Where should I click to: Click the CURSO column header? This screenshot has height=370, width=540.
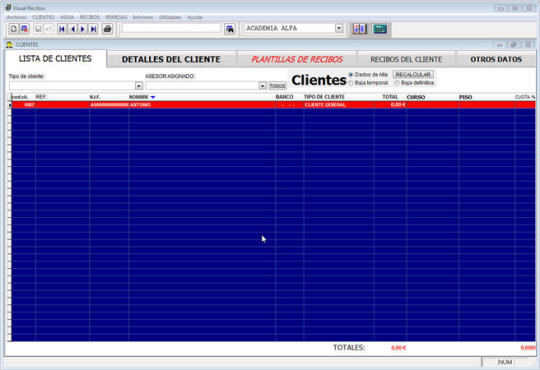pyautogui.click(x=416, y=97)
